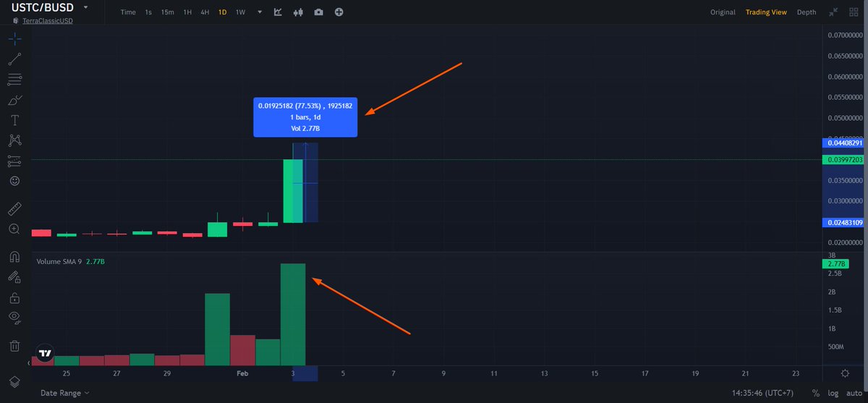Viewport: 868px width, 403px height.
Task: Open chart settings gear icon
Action: point(846,373)
